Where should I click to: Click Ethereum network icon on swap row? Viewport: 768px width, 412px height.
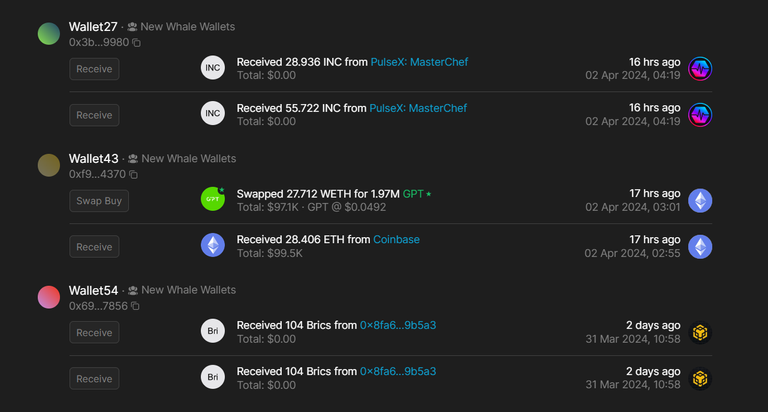tap(700, 201)
